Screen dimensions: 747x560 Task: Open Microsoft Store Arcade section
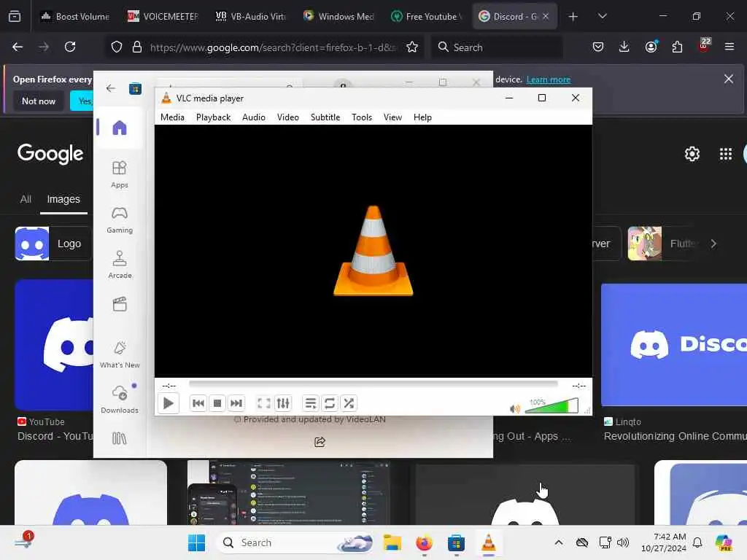coord(119,265)
